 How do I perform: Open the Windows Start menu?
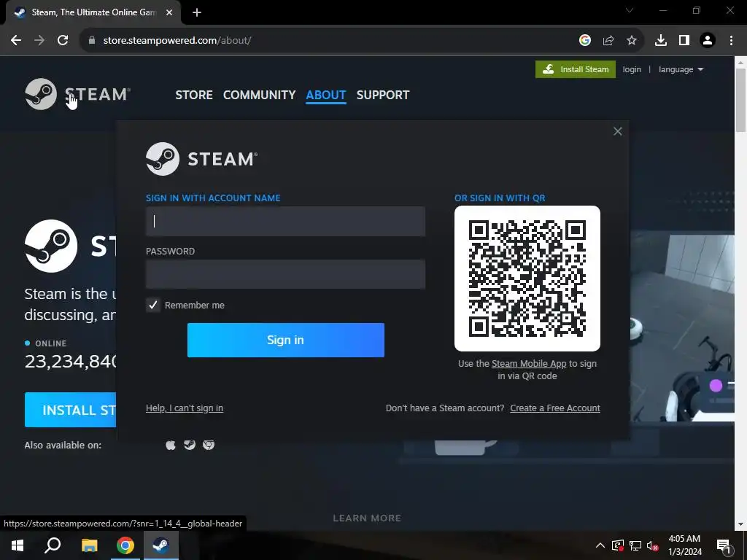(18, 545)
